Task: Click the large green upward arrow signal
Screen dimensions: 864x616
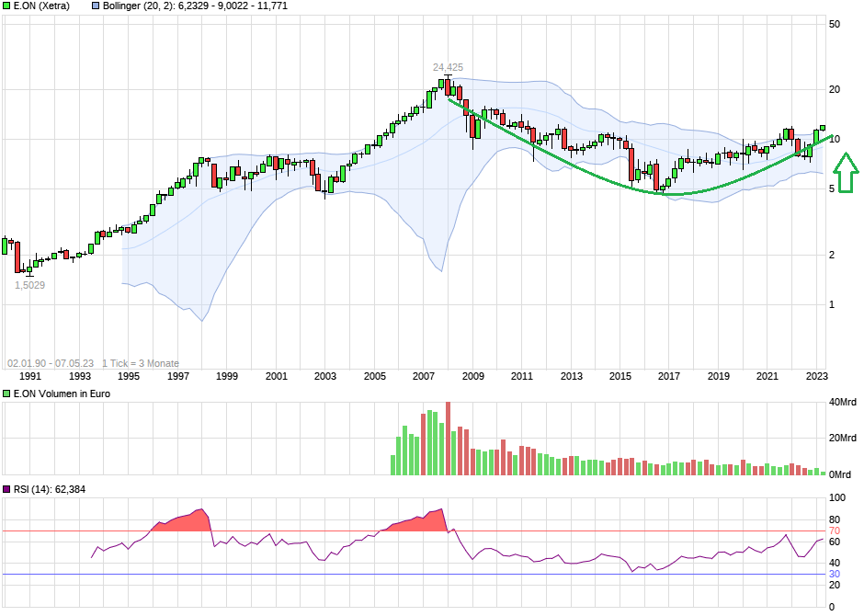Action: click(x=845, y=175)
